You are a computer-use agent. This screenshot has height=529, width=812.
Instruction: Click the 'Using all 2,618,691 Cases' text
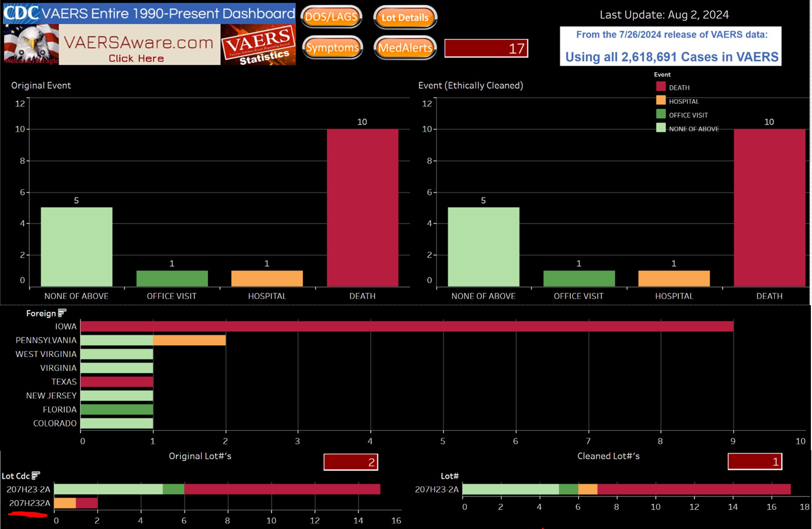click(x=672, y=57)
